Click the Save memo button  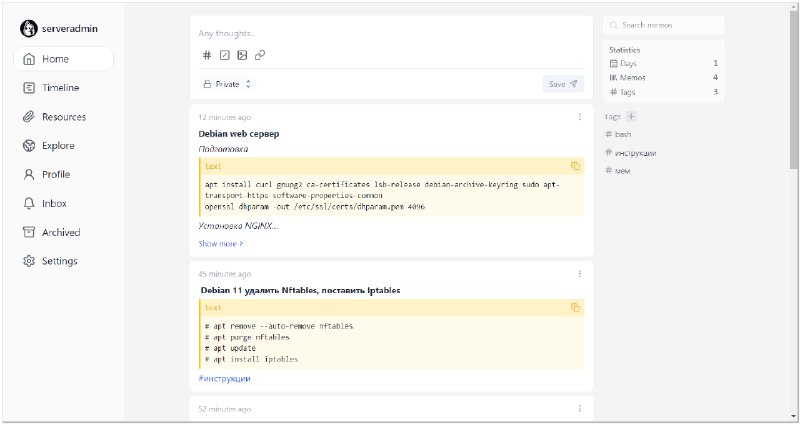(563, 84)
